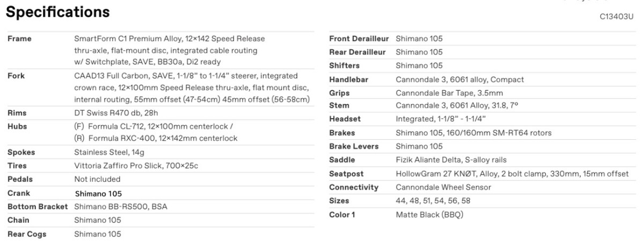
Task: Click the Cannondale Bar Tape grips value
Action: click(445, 93)
